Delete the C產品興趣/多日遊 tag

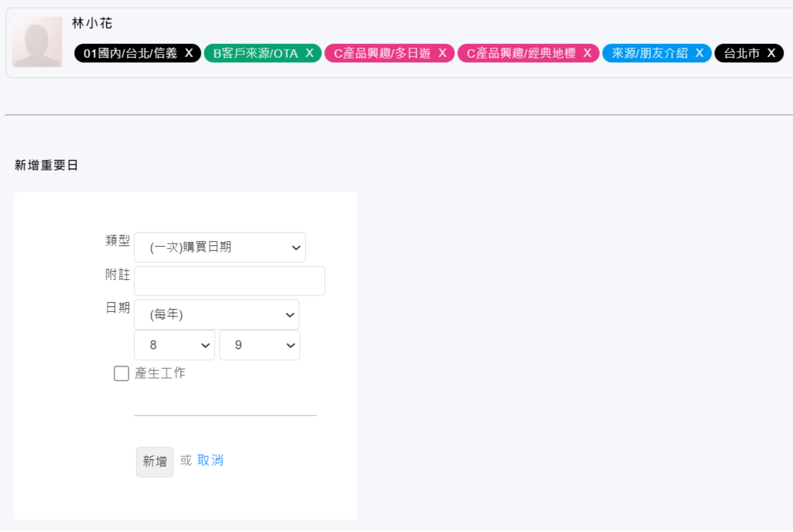point(442,53)
